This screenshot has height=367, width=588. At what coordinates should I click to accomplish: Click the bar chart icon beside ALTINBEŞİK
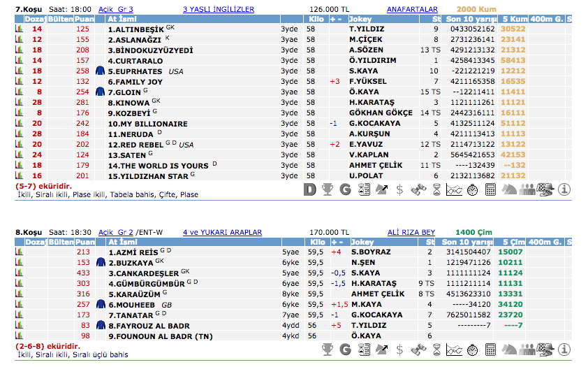pos(19,29)
